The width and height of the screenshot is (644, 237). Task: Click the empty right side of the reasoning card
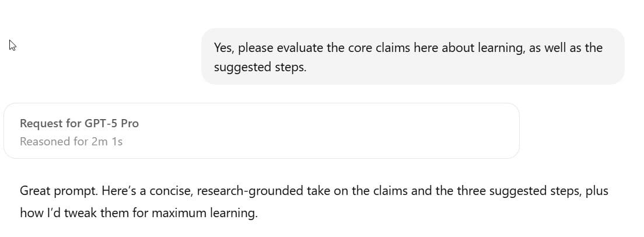point(408,131)
